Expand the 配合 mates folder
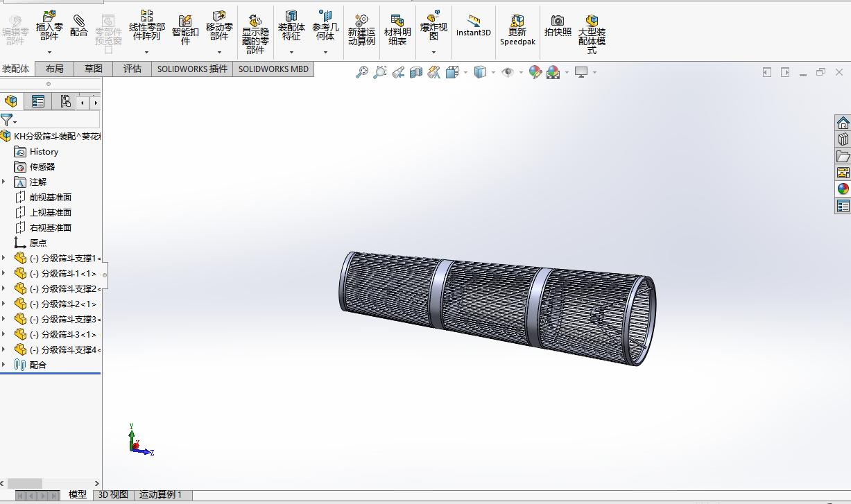The width and height of the screenshot is (851, 504). point(4,365)
